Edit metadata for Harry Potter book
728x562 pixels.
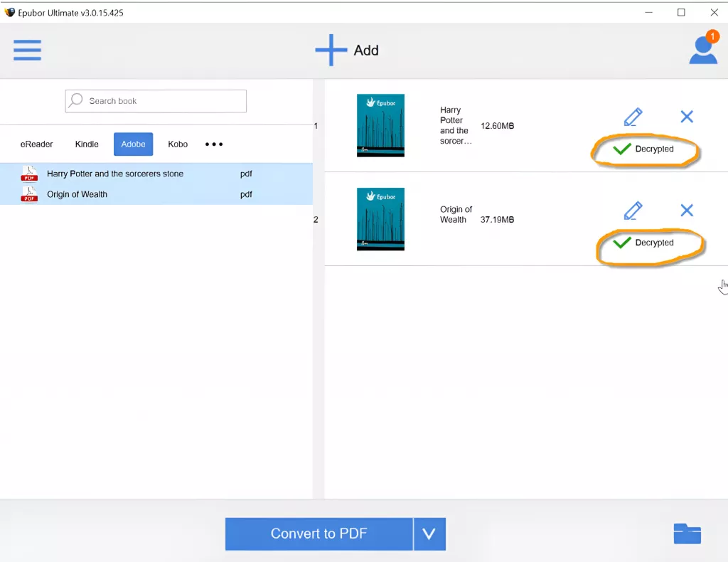click(x=633, y=117)
